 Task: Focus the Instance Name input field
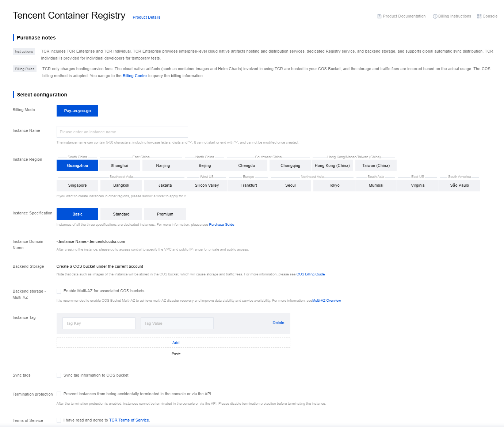tap(122, 132)
